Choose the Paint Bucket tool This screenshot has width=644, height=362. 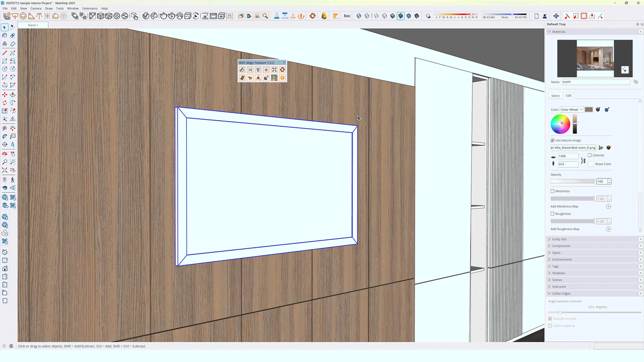pyautogui.click(x=5, y=36)
